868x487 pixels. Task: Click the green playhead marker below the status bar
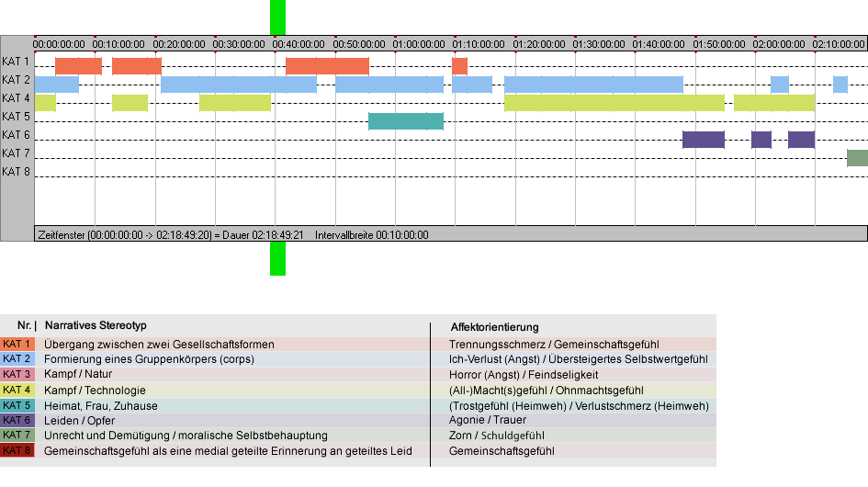click(278, 258)
